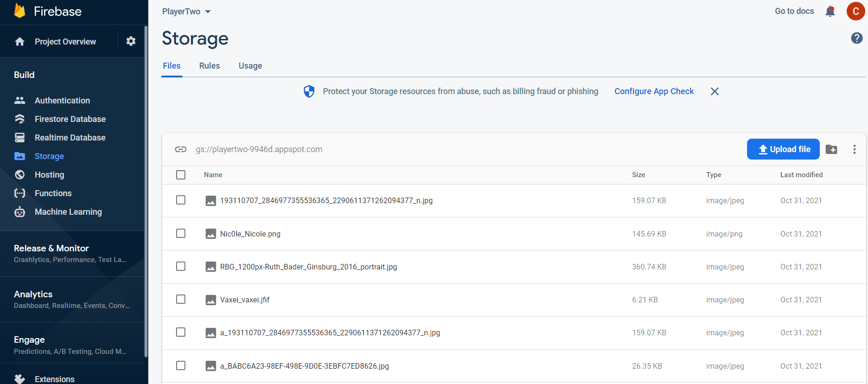
Task: Open Hosting in the sidebar
Action: 49,175
